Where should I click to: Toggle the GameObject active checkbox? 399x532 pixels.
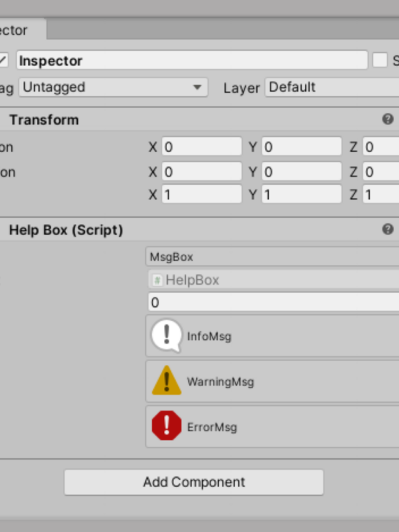(x=3, y=60)
